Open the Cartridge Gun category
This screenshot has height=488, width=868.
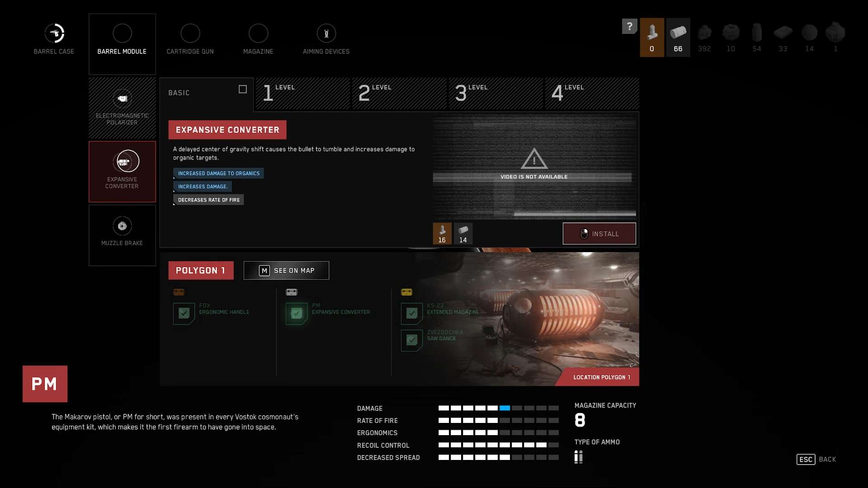190,40
